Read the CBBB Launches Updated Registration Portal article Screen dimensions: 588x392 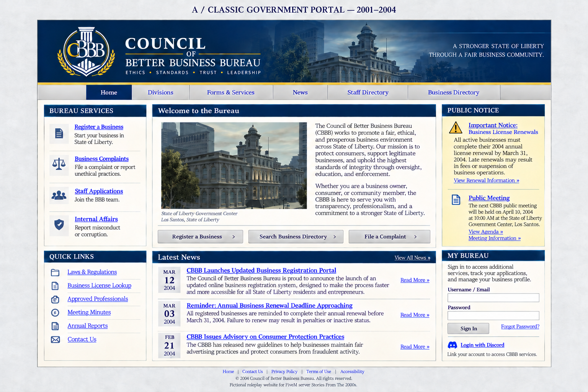pyautogui.click(x=261, y=270)
